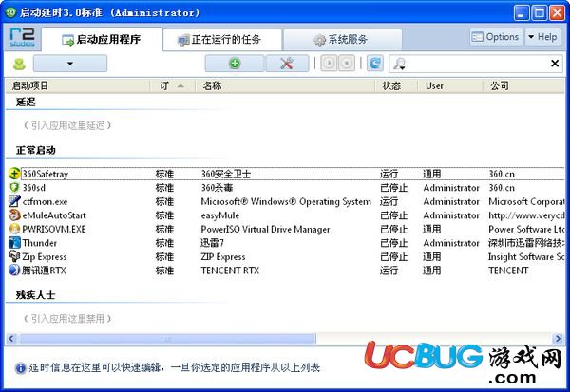Switch to 正在运行的任务 tab
Screen dimensions: 570x392
pos(222,40)
